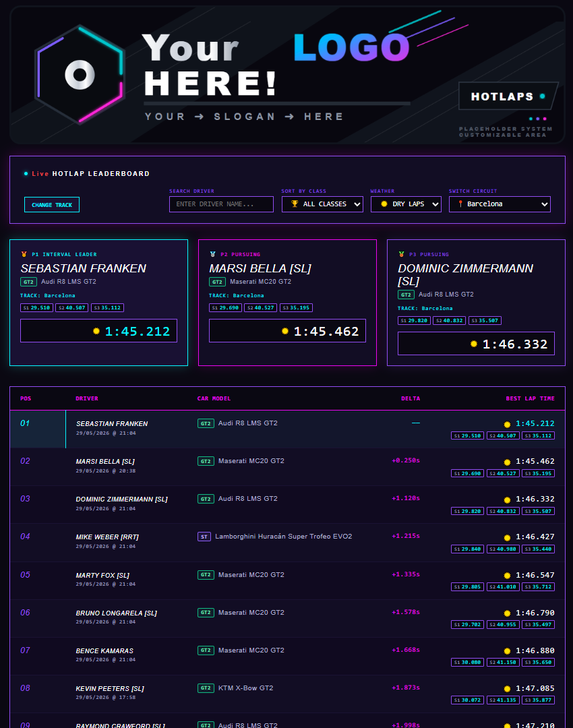Click position 07 in the table

point(25,650)
